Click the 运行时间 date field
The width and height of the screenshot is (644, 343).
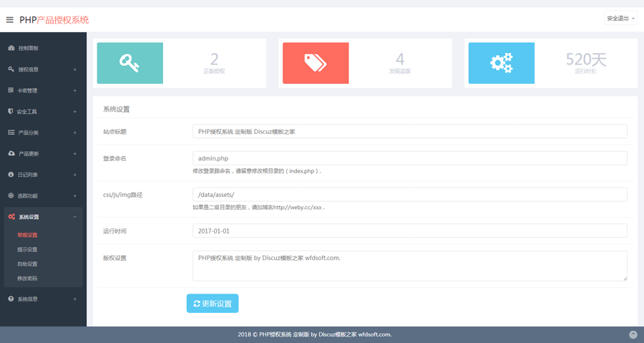[x=410, y=231]
